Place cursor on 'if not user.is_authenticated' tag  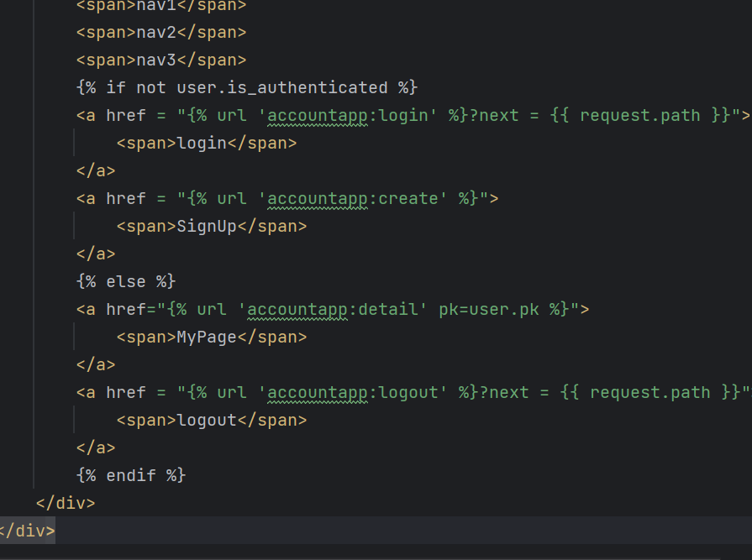[x=247, y=88]
